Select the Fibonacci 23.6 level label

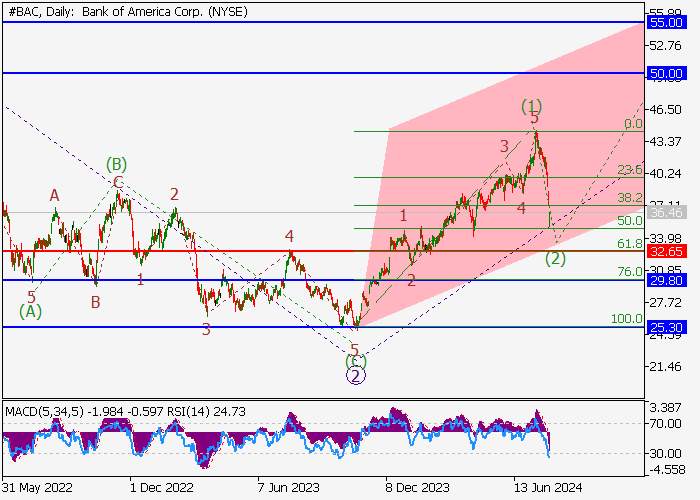click(x=630, y=170)
